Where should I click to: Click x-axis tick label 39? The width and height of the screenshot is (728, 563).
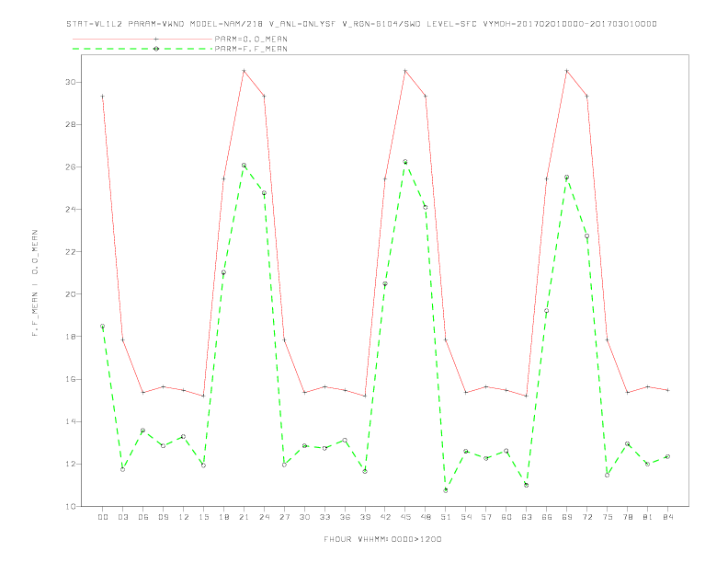365,517
